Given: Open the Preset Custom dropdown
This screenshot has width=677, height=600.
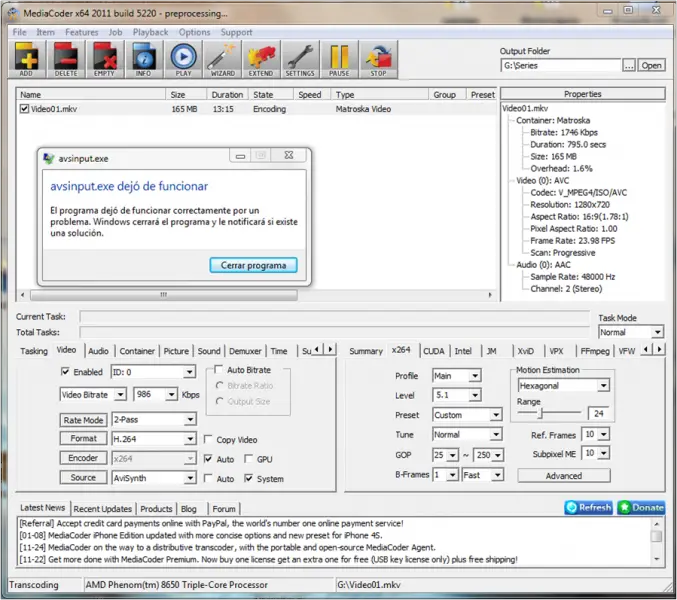Looking at the screenshot, I should (x=467, y=415).
